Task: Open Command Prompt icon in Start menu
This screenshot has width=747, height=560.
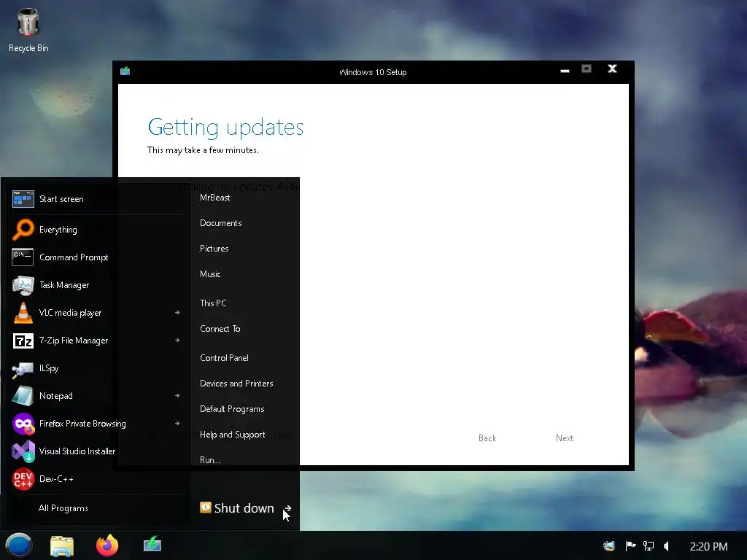Action: click(x=23, y=257)
